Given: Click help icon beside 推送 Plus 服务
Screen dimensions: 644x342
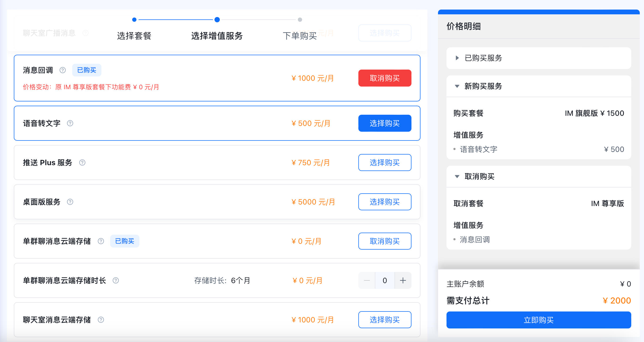Looking at the screenshot, I should pos(82,163).
